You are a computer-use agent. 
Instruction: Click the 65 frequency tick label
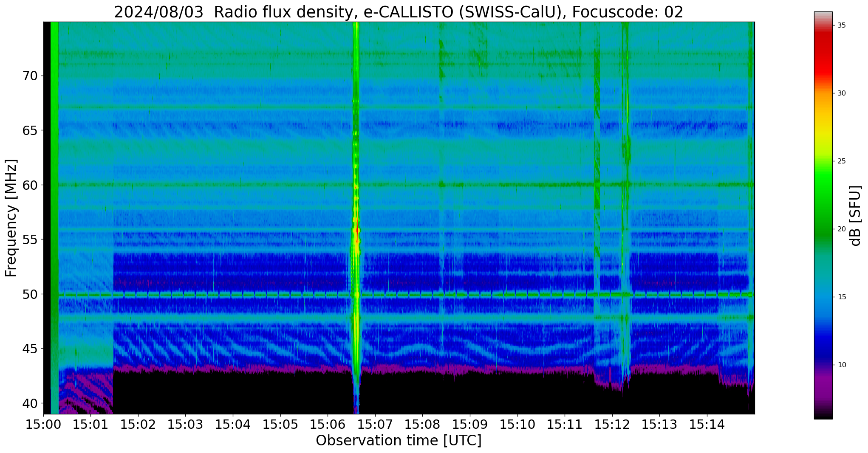pos(30,130)
